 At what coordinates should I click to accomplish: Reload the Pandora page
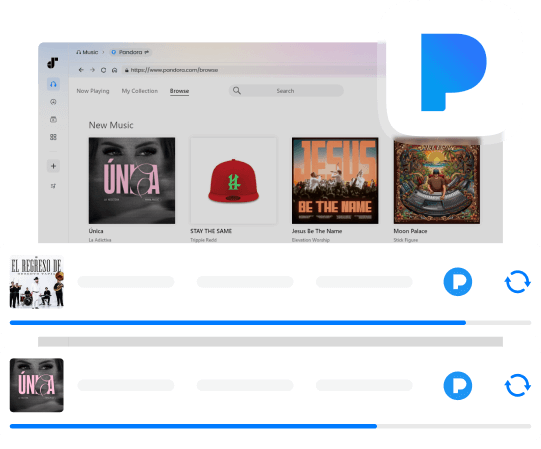103,70
